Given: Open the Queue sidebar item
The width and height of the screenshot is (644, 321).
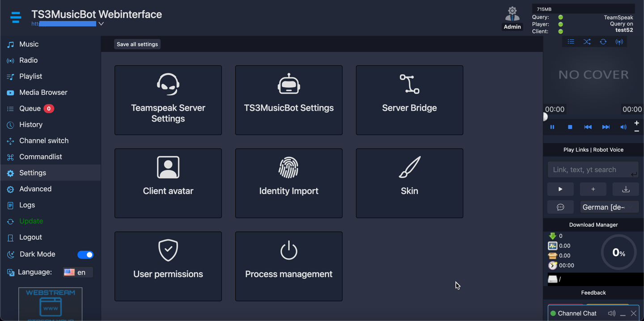Looking at the screenshot, I should click(50, 109).
